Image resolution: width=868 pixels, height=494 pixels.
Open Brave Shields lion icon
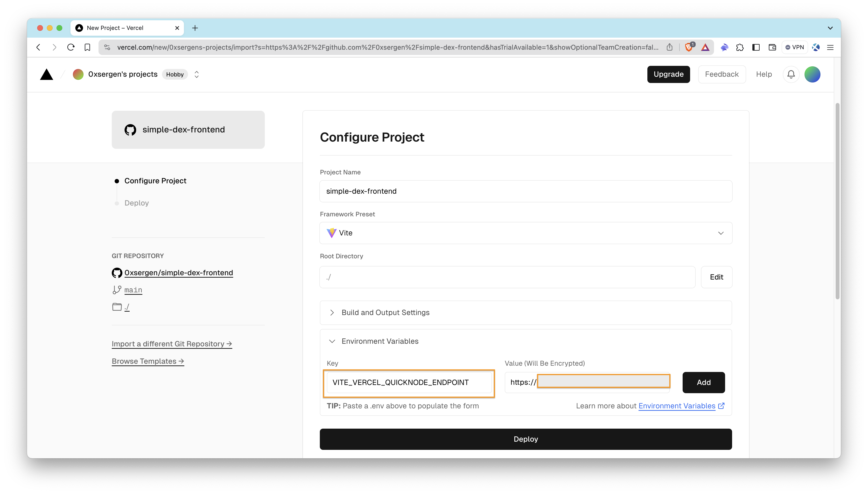coord(689,47)
